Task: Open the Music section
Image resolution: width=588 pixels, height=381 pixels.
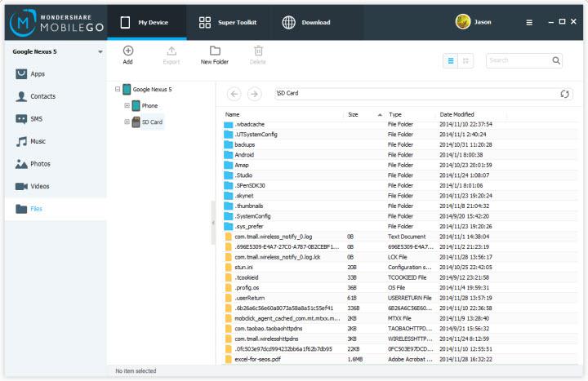Action: pos(56,141)
